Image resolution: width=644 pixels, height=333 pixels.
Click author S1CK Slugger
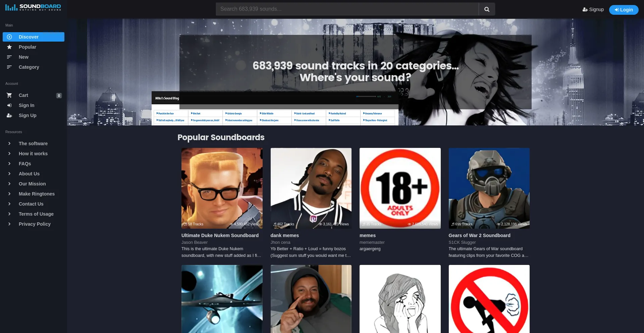click(462, 242)
